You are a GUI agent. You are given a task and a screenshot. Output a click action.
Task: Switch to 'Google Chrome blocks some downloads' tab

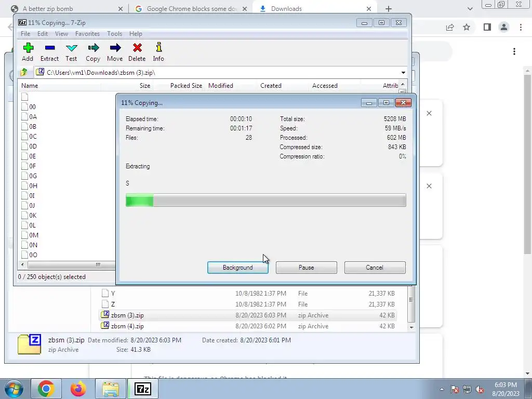click(191, 9)
